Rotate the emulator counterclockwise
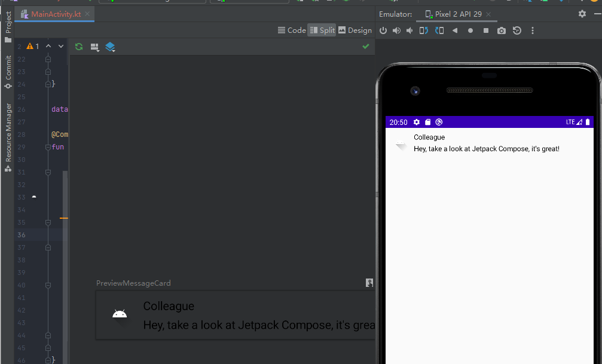 click(x=423, y=30)
